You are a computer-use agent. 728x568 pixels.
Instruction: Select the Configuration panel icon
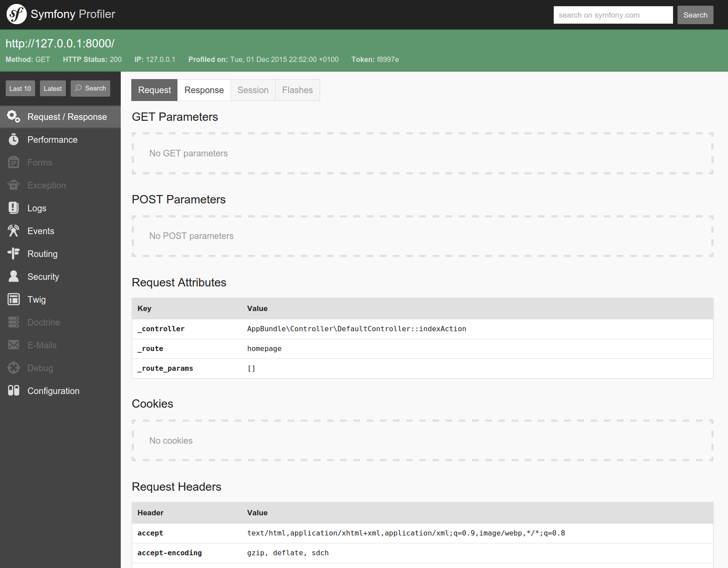pyautogui.click(x=14, y=391)
